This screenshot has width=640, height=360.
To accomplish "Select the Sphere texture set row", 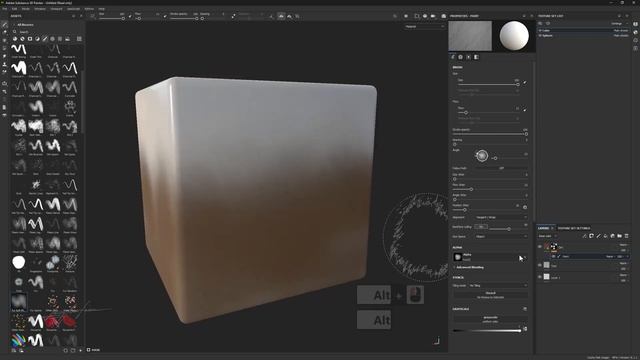I will point(584,36).
